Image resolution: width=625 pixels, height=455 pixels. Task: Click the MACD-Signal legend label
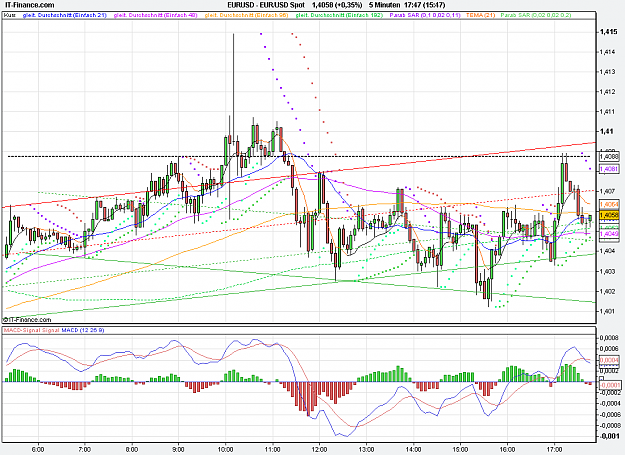[x=31, y=330]
